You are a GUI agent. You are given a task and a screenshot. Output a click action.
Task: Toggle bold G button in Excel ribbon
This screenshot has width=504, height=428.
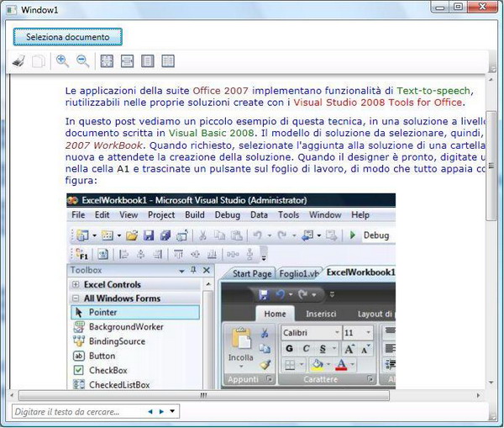pos(289,348)
